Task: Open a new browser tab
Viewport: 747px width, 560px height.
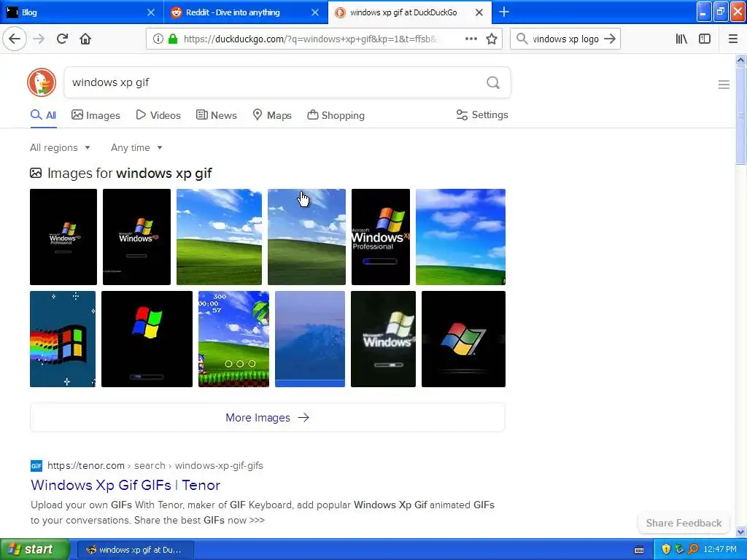Action: click(504, 12)
